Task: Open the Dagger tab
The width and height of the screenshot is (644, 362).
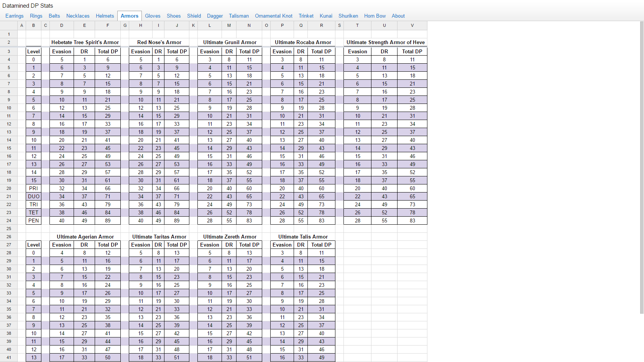Action: pos(215,16)
